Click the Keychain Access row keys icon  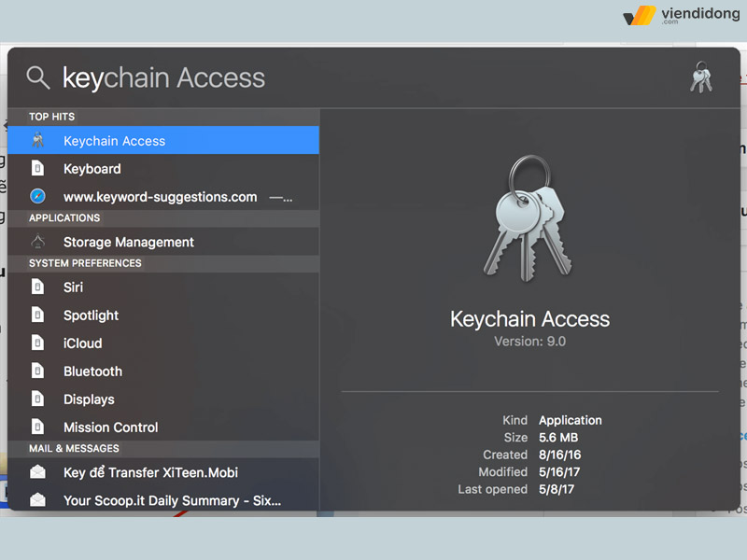click(37, 141)
